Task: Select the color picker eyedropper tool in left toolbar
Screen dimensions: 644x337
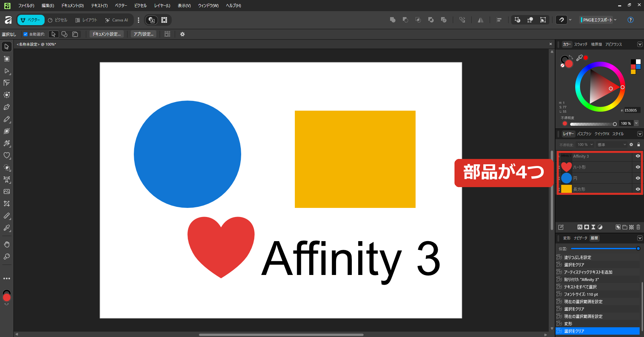Action: pos(7,228)
